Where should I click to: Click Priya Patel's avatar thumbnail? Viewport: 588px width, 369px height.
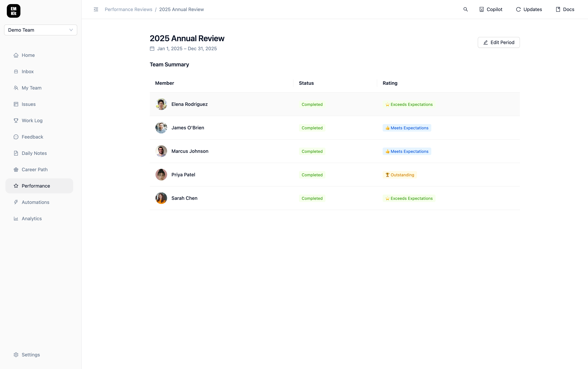(x=161, y=175)
